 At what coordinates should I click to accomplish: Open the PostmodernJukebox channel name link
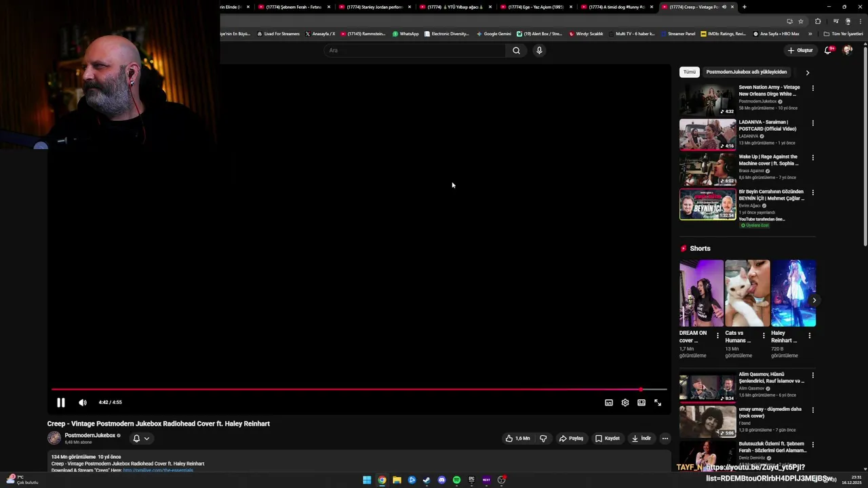[90, 435]
